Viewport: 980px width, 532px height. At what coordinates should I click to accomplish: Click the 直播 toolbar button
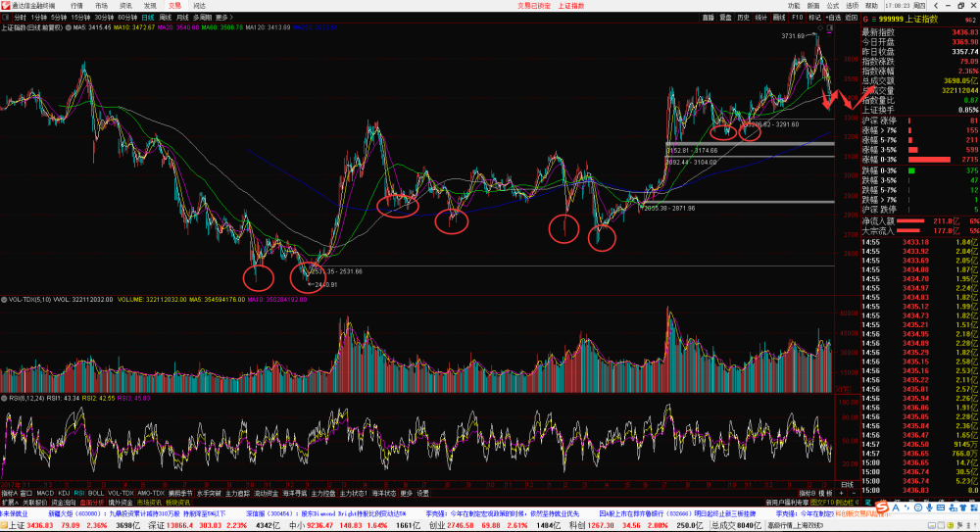[x=709, y=18]
